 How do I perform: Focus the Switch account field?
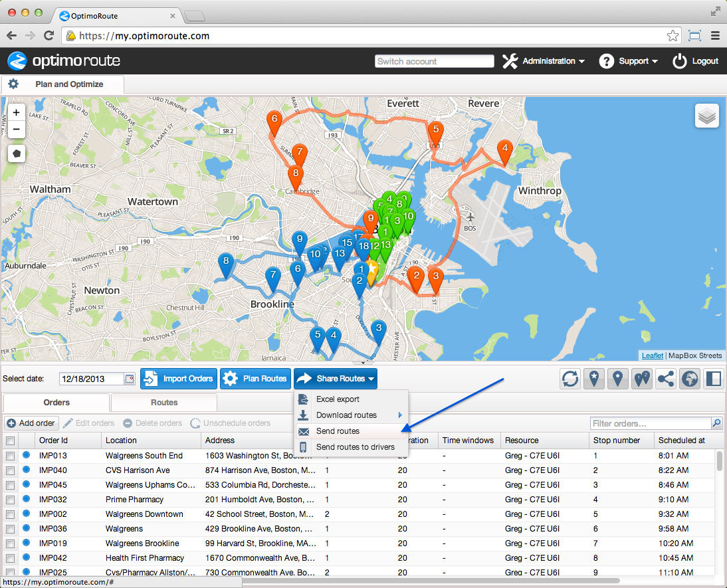[x=434, y=61]
